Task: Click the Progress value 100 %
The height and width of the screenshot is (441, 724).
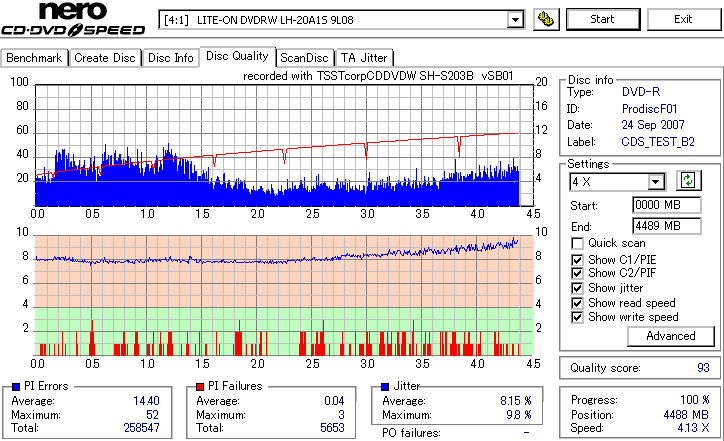Action: pos(695,400)
